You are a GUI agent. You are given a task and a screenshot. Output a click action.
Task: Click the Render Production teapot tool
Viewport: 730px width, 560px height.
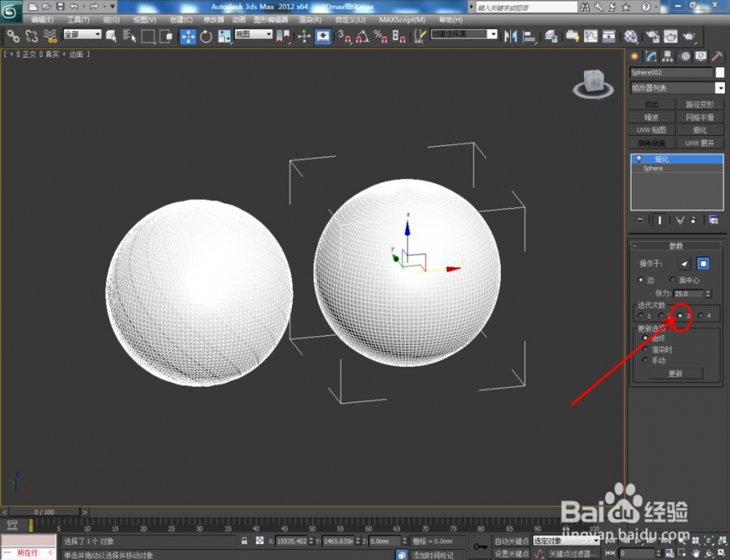688,36
